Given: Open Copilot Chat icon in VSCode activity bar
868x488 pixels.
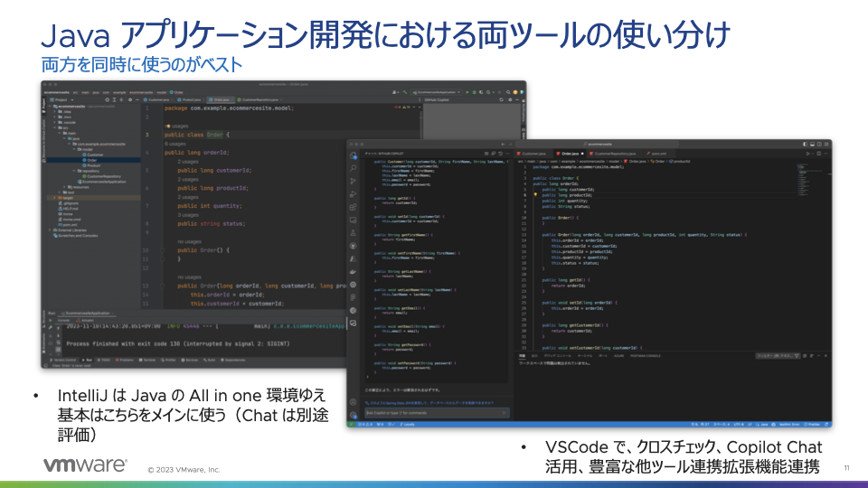Looking at the screenshot, I should coord(354,324).
